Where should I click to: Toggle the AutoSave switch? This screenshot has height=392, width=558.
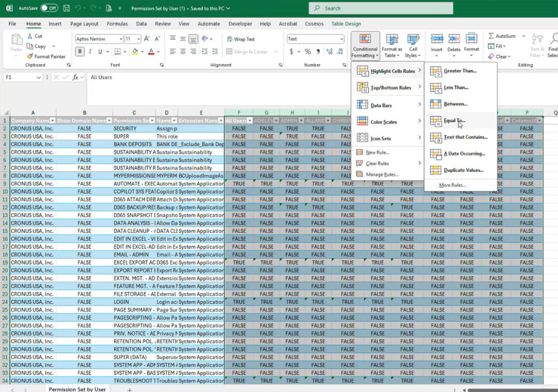[x=49, y=8]
